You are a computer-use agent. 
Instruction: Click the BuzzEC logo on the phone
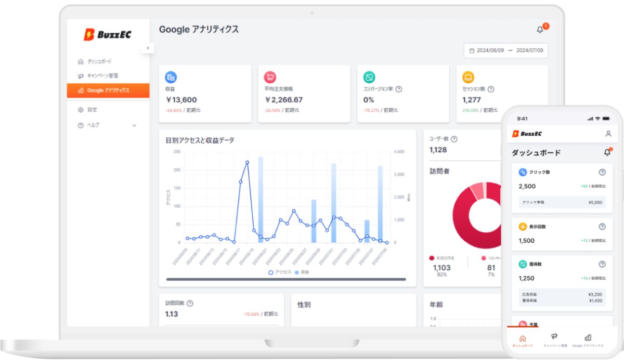527,134
